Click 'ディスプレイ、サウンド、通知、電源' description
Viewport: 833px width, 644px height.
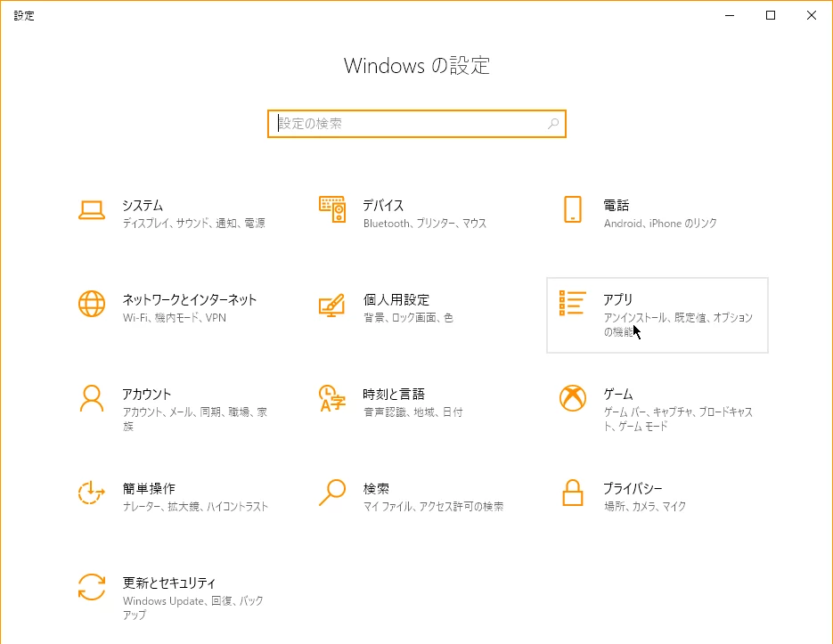[x=194, y=224]
